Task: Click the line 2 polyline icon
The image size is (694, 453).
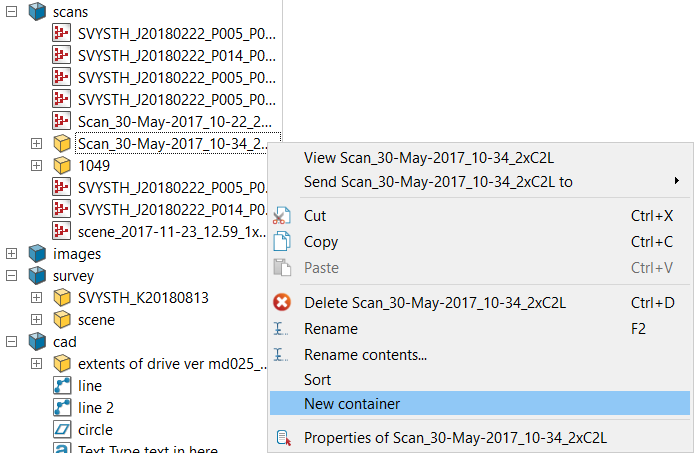Action: [x=61, y=408]
